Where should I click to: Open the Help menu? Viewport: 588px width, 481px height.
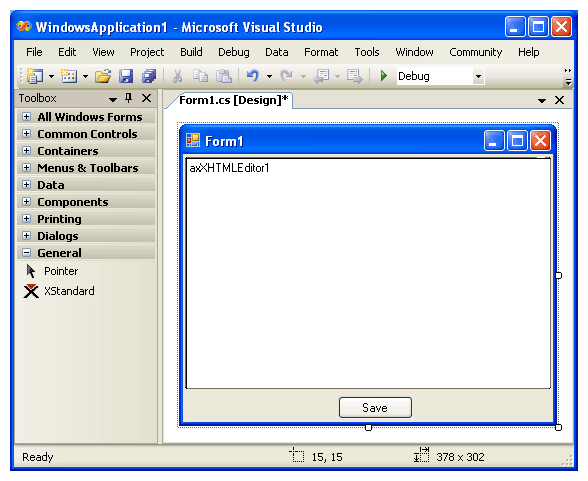pyautogui.click(x=529, y=52)
